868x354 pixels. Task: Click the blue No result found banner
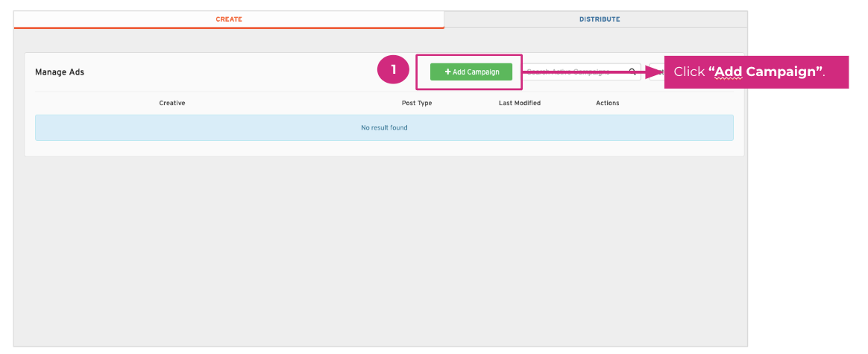[383, 127]
